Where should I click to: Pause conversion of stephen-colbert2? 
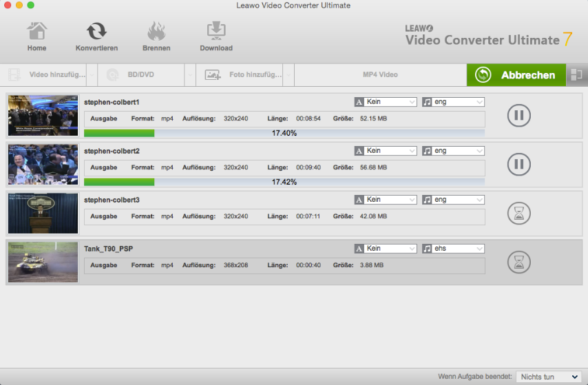pos(519,164)
